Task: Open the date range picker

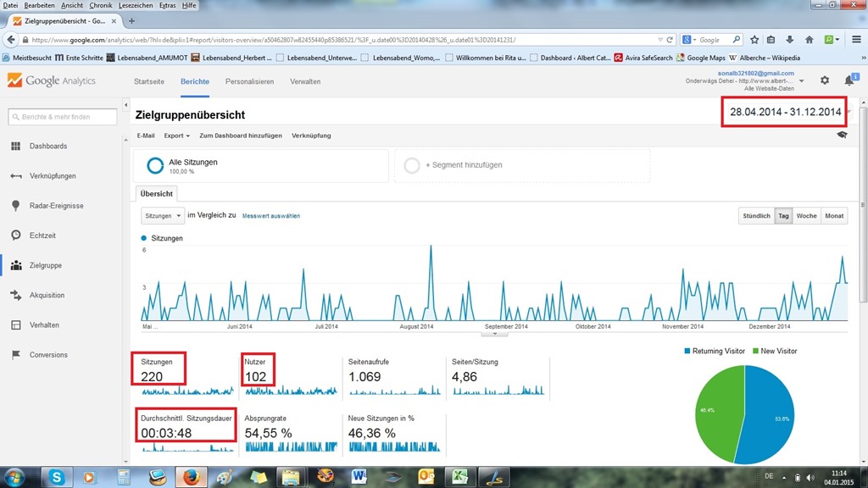Action: [785, 112]
